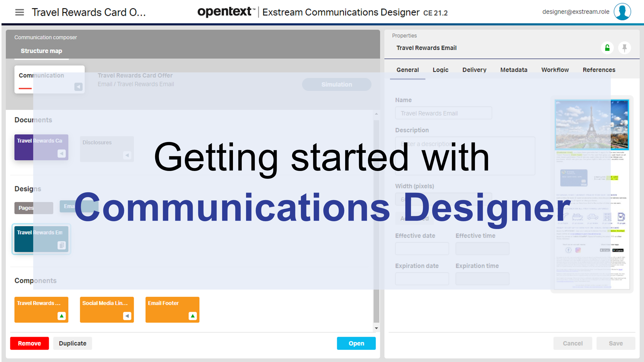Click the Cancel button

click(573, 343)
